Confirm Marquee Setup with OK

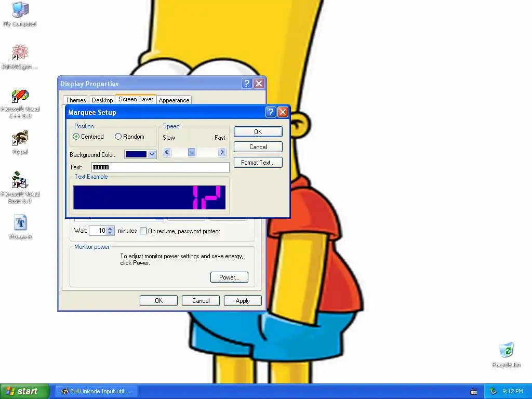[258, 131]
